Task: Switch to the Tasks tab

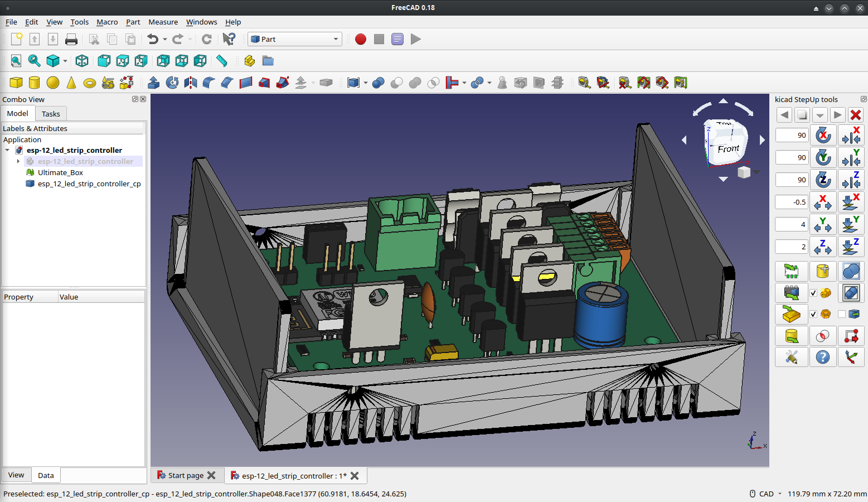Action: click(x=51, y=113)
